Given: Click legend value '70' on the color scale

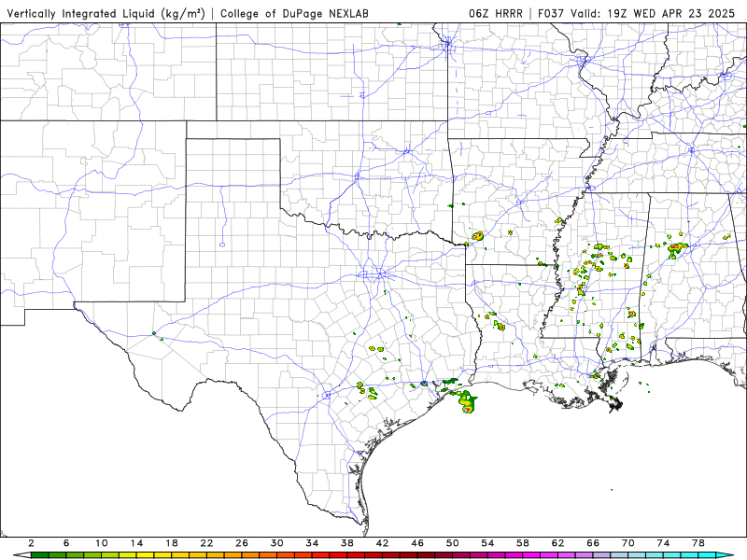Looking at the screenshot, I should pyautogui.click(x=628, y=543).
